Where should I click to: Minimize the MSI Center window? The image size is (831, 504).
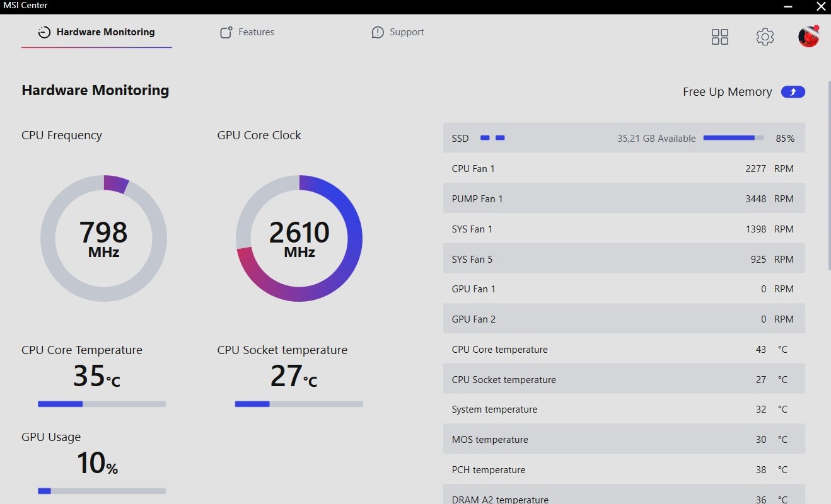[788, 6]
